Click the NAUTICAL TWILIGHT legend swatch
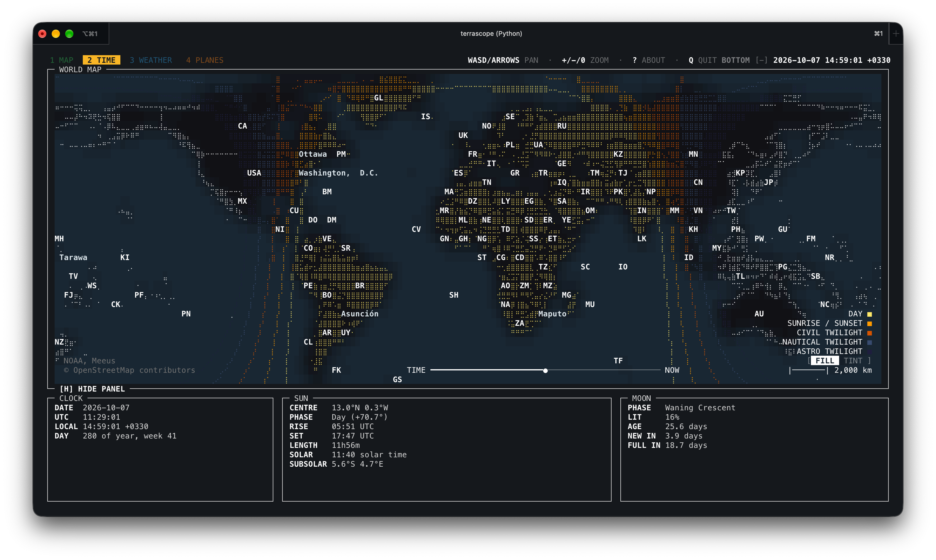Viewport: 936px width, 560px height. point(870,342)
